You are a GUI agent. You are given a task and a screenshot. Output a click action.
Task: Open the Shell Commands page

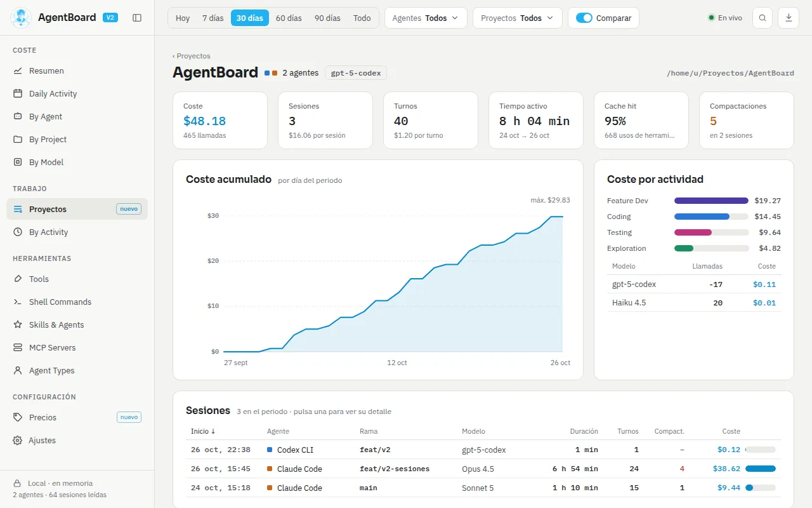[x=77, y=302]
